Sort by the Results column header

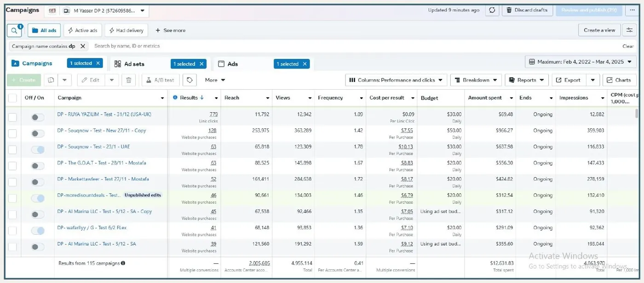(188, 98)
